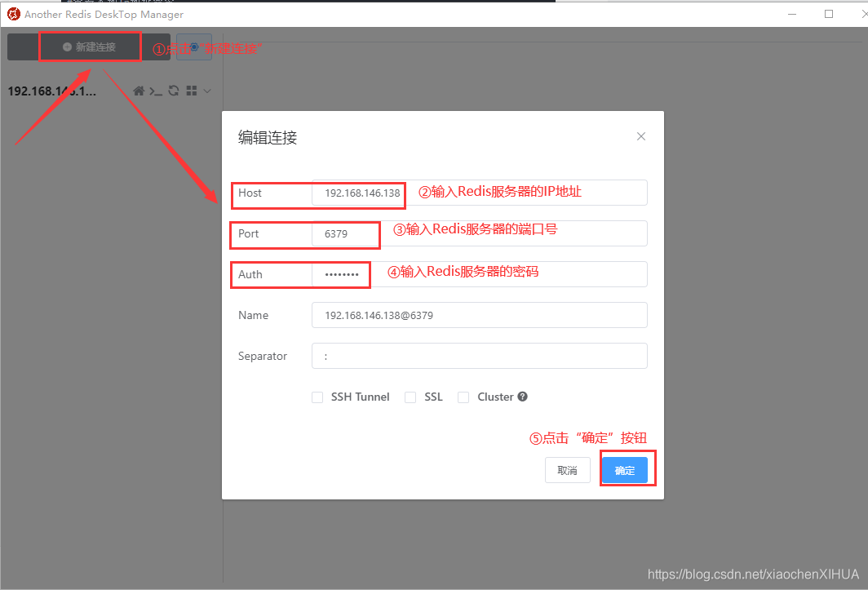Click the Host input field

480,193
